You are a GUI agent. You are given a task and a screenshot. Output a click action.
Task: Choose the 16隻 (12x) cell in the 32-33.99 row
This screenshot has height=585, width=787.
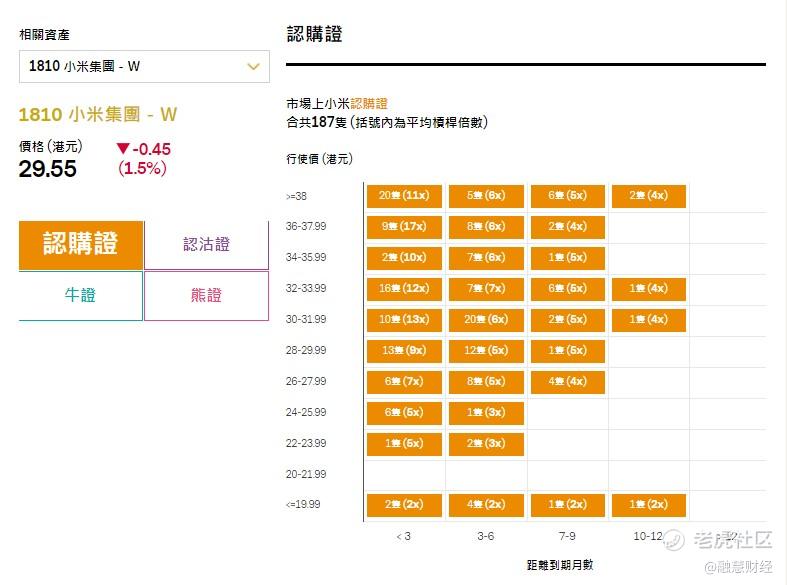pyautogui.click(x=404, y=289)
